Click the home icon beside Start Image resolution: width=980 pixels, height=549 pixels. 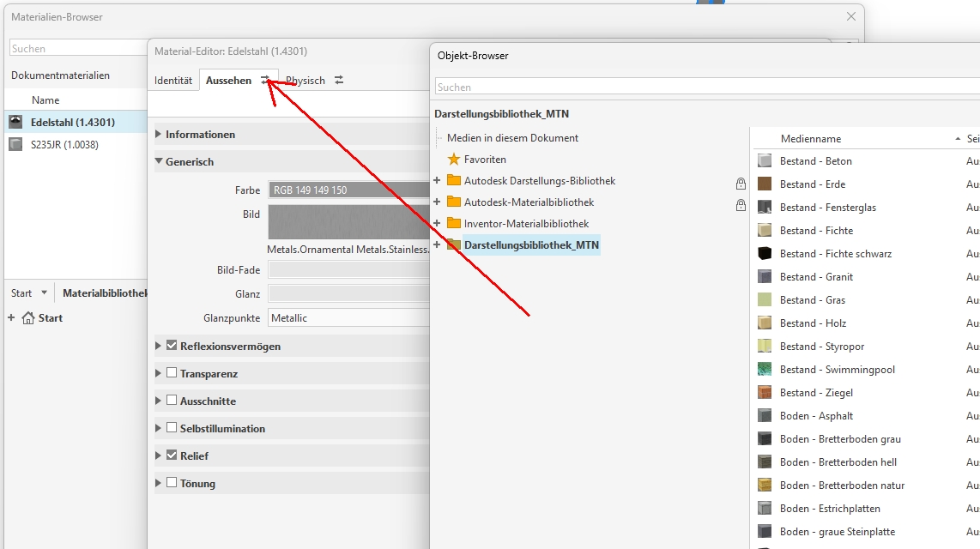point(28,318)
